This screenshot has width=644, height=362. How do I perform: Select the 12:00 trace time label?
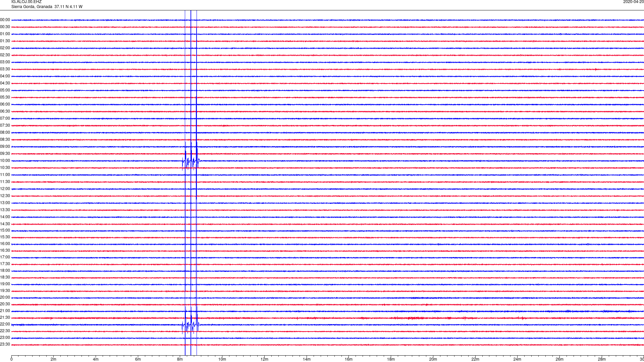coord(5,189)
